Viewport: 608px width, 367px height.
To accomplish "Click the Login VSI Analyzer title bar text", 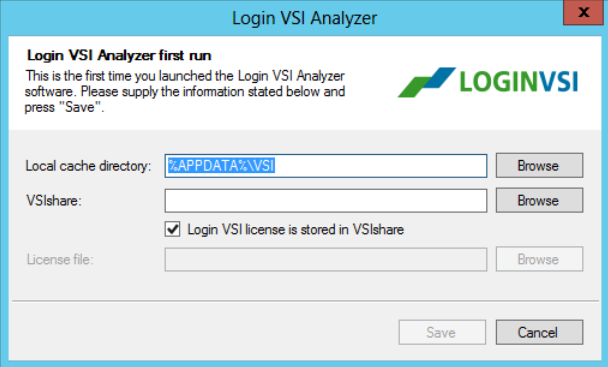I will [x=304, y=18].
